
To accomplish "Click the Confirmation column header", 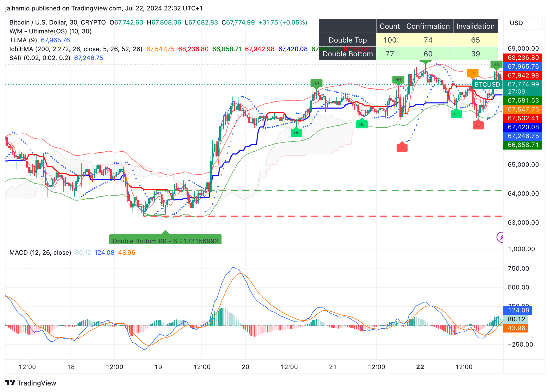I will [428, 26].
